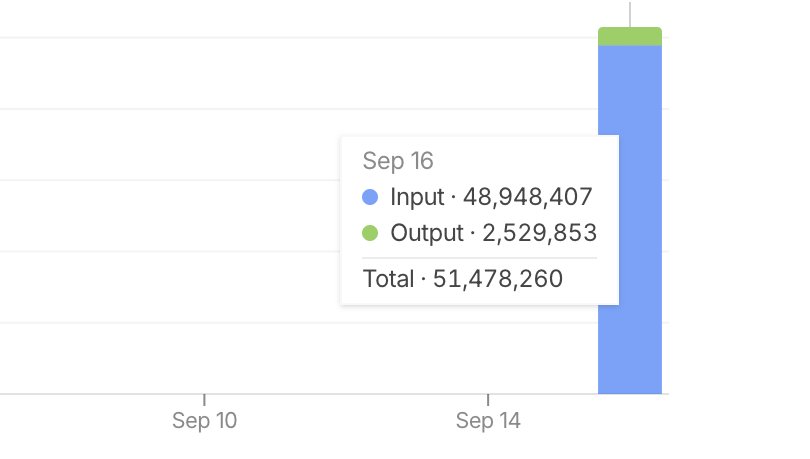
Task: Select the Sep 14 axis label
Action: click(x=488, y=420)
